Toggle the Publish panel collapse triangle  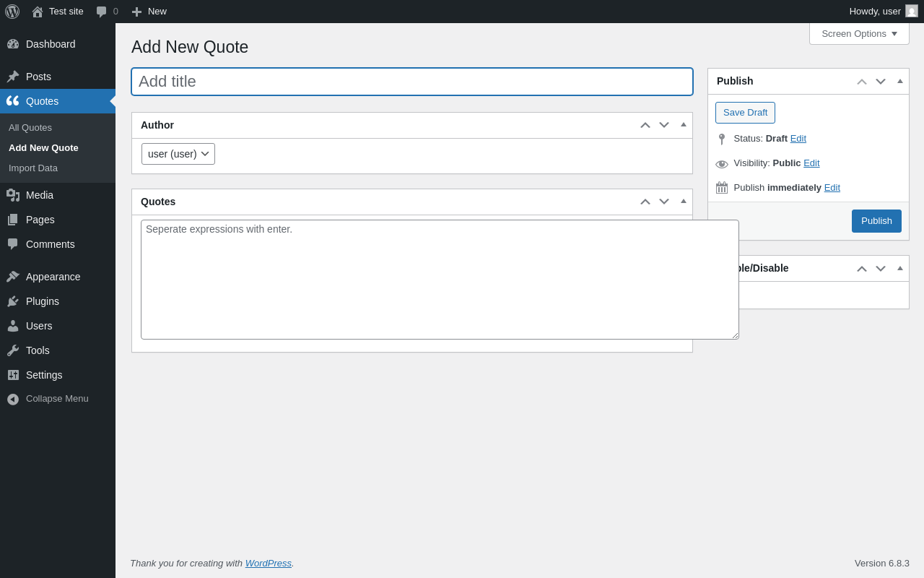[900, 81]
